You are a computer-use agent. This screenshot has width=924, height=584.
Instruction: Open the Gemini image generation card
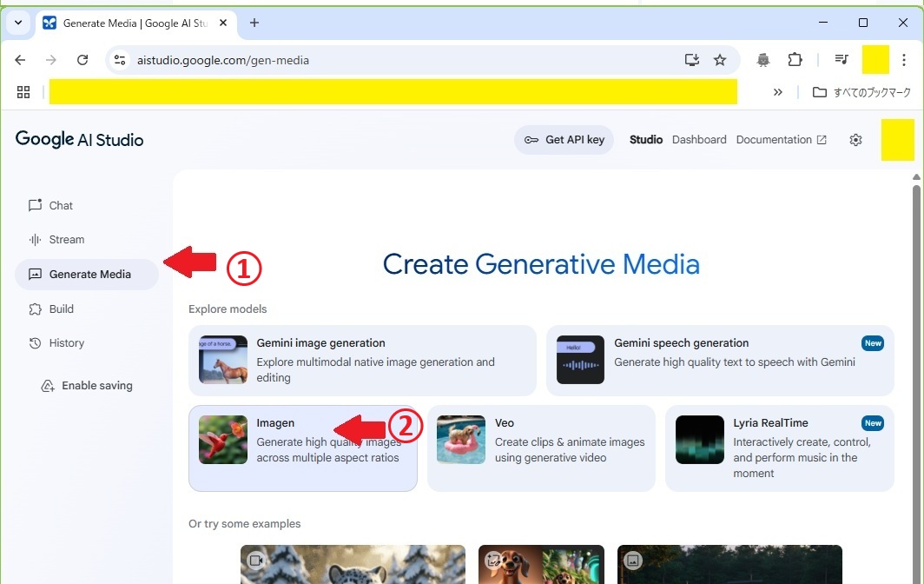pos(362,361)
